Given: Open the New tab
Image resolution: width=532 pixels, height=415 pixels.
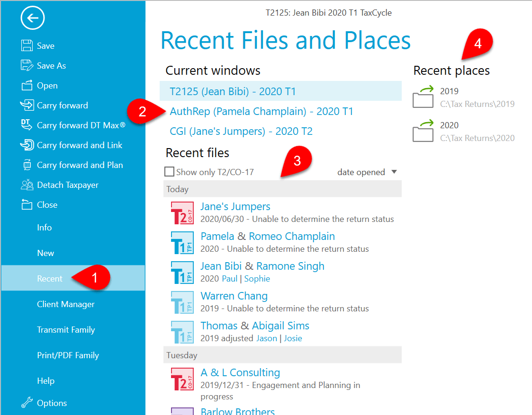Looking at the screenshot, I should (45, 253).
